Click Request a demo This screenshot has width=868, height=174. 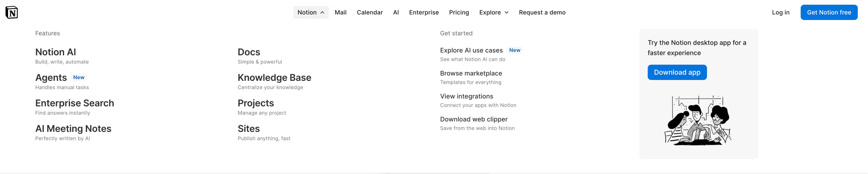coord(542,12)
